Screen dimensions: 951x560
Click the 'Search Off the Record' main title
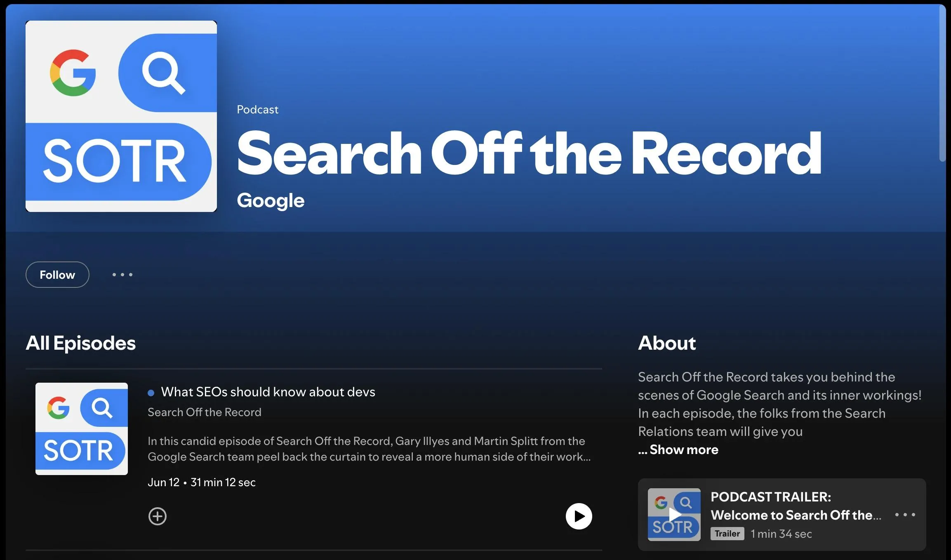pyautogui.click(x=529, y=153)
